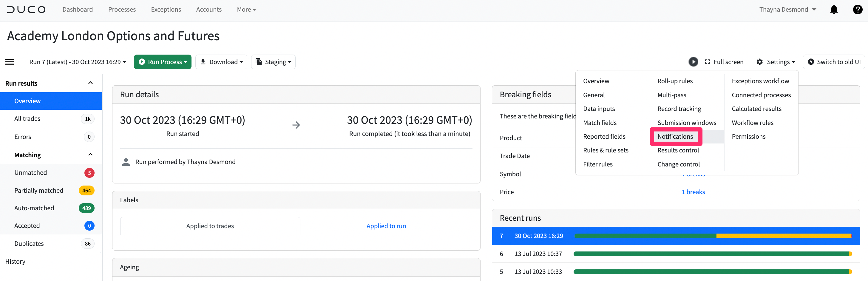
Task: Select Roll-up rules in Settings menu
Action: [675, 81]
